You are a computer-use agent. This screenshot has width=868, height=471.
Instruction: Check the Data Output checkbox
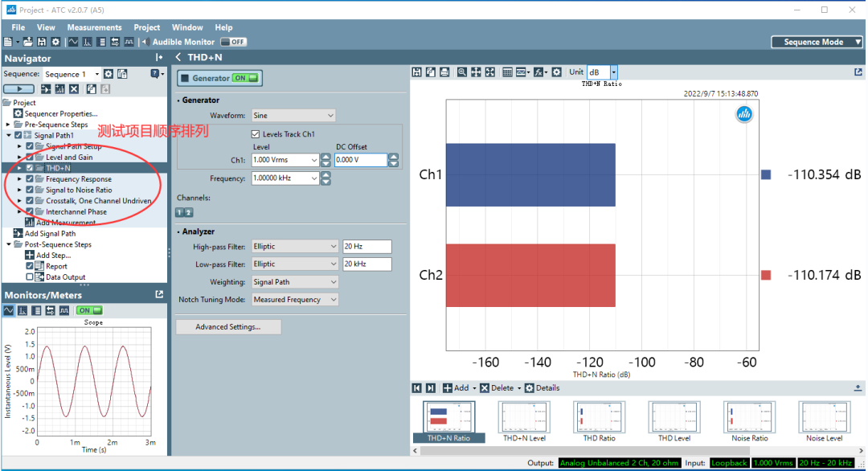tap(30, 276)
